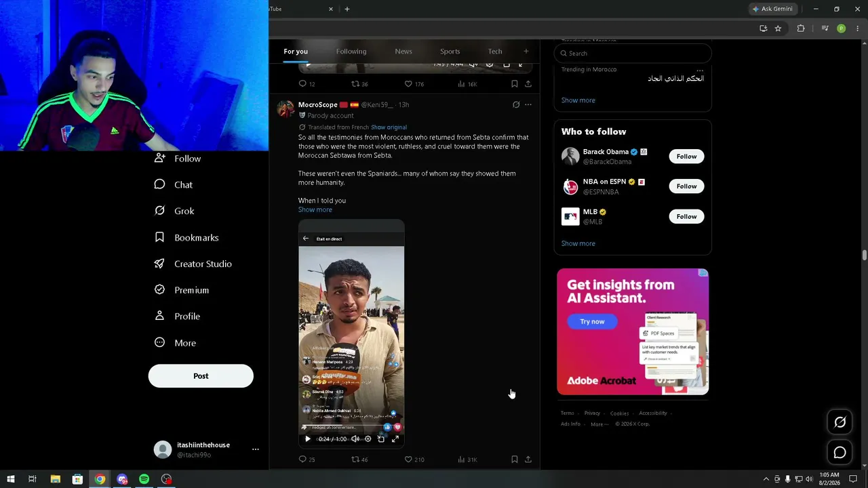This screenshot has width=868, height=488.
Task: Enable picture-in-picture on the 1:00 video
Action: (381, 439)
